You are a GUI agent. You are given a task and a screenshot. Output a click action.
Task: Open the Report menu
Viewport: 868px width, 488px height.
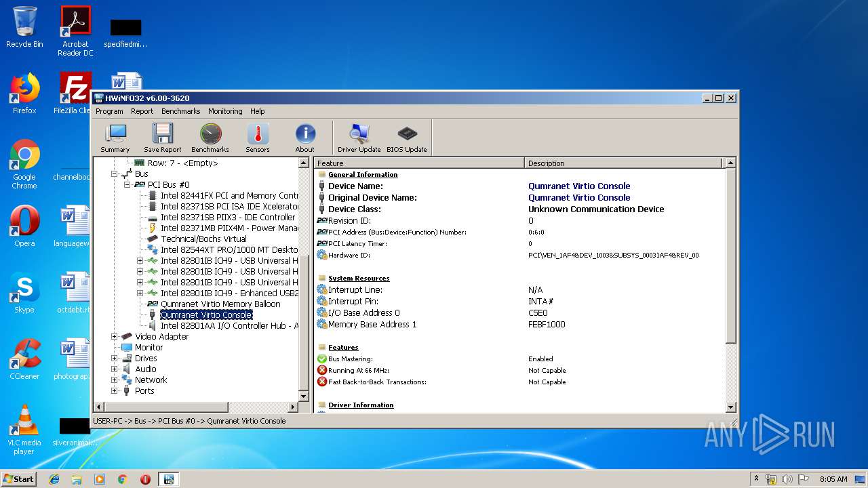click(142, 111)
